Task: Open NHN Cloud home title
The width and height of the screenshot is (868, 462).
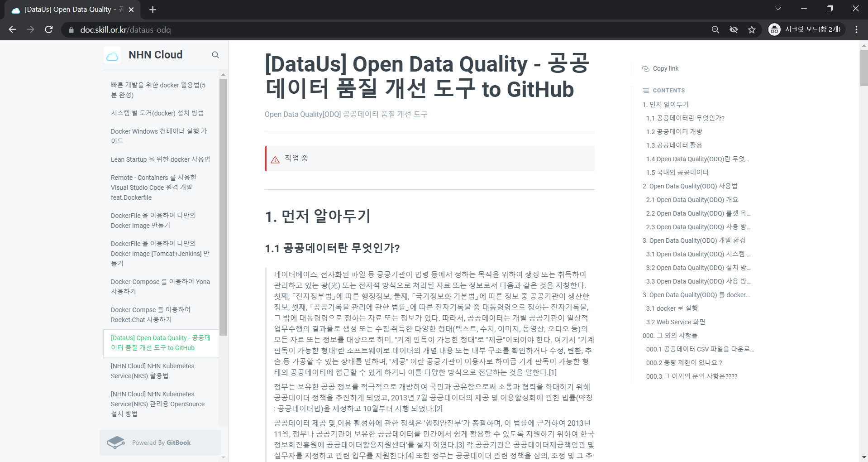Action: point(155,55)
